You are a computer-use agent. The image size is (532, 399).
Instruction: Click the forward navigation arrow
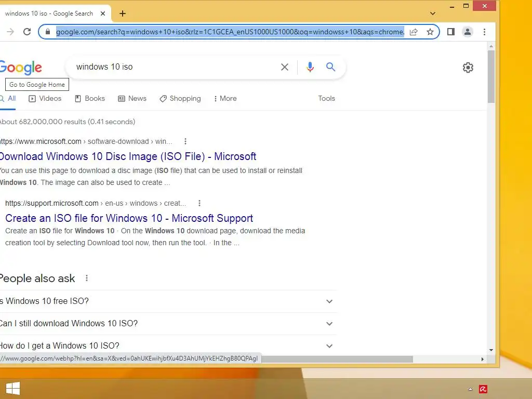coord(10,32)
